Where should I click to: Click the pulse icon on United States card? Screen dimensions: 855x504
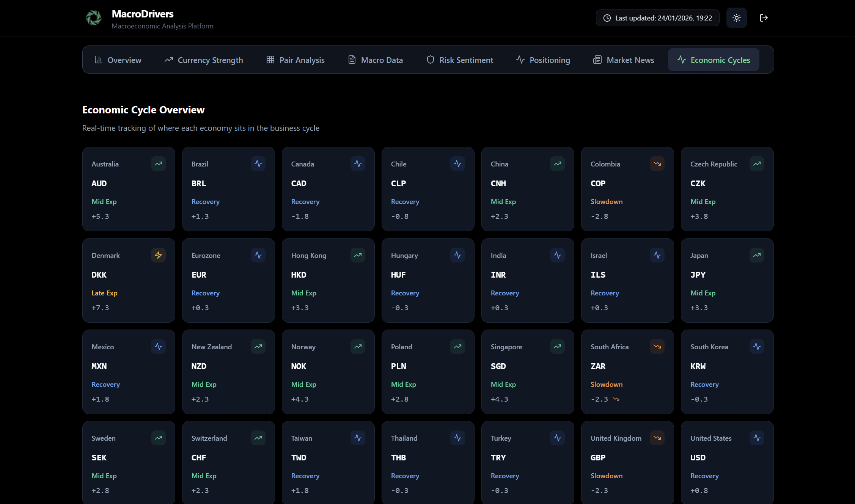click(757, 438)
